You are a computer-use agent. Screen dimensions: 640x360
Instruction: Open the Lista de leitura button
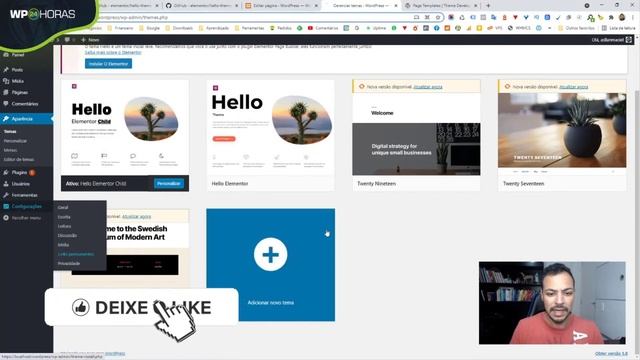[x=618, y=28]
